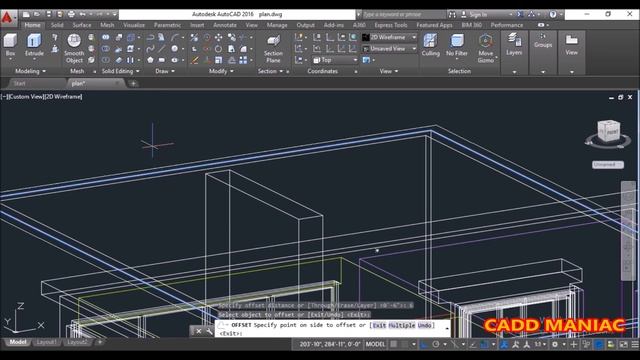The image size is (640, 360).
Task: Open the 2D Wireframe visual style dropdown
Action: point(389,37)
